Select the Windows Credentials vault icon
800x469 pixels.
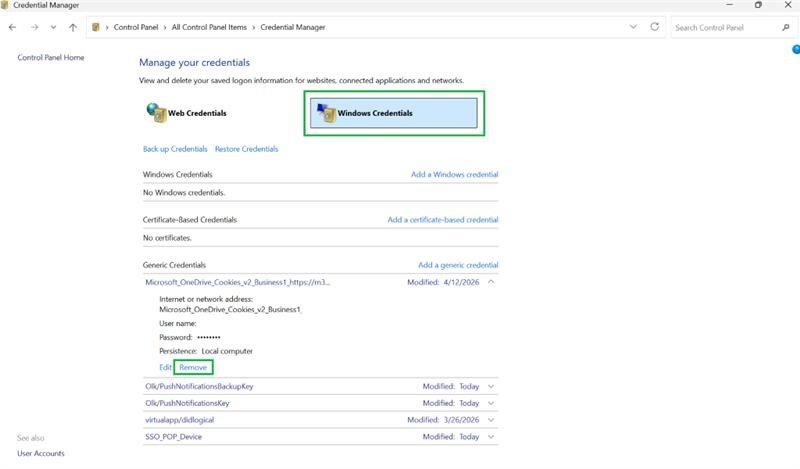pos(326,113)
